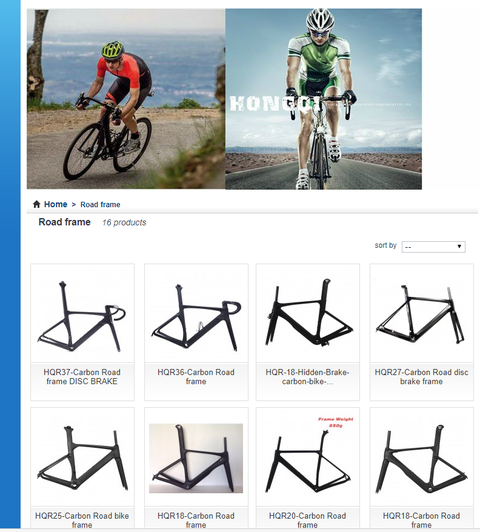This screenshot has height=532, width=480.
Task: Click HQR37-Carbon Road frame DISC BRAKE title
Action: point(82,377)
